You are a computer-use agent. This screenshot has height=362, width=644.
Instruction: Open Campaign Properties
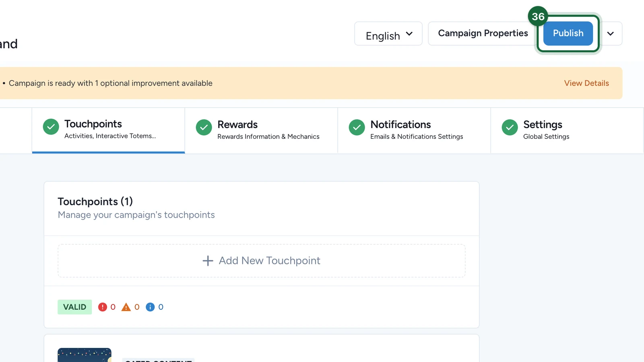[483, 33]
